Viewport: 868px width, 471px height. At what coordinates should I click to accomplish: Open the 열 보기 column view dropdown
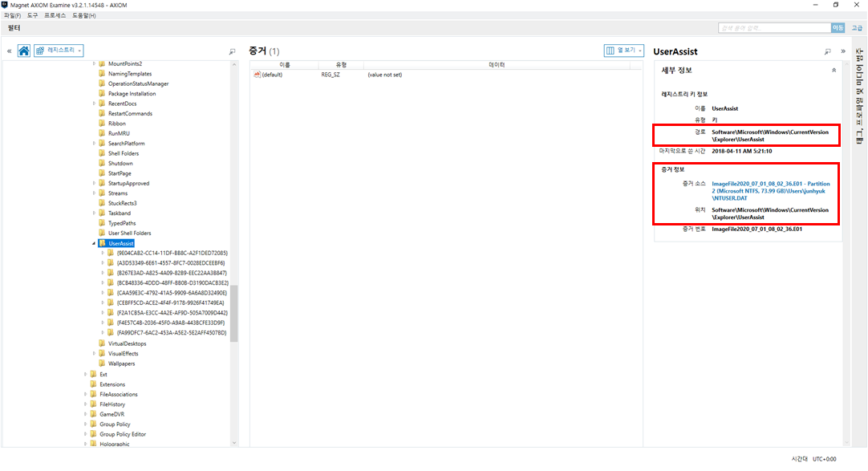[x=624, y=51]
